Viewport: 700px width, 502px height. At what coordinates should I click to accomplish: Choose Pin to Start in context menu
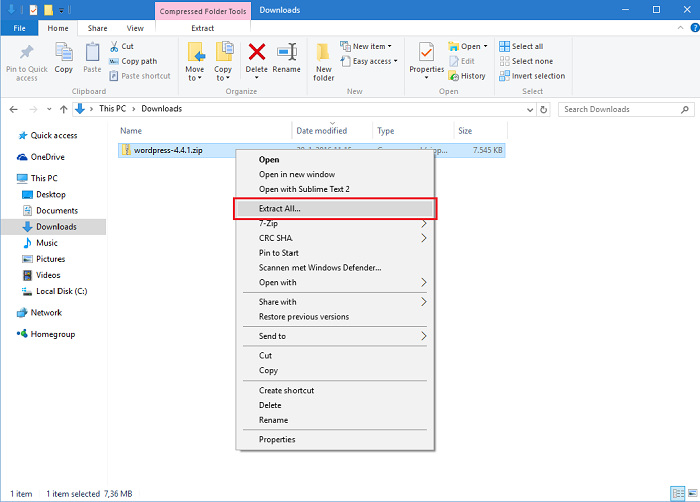pos(335,253)
